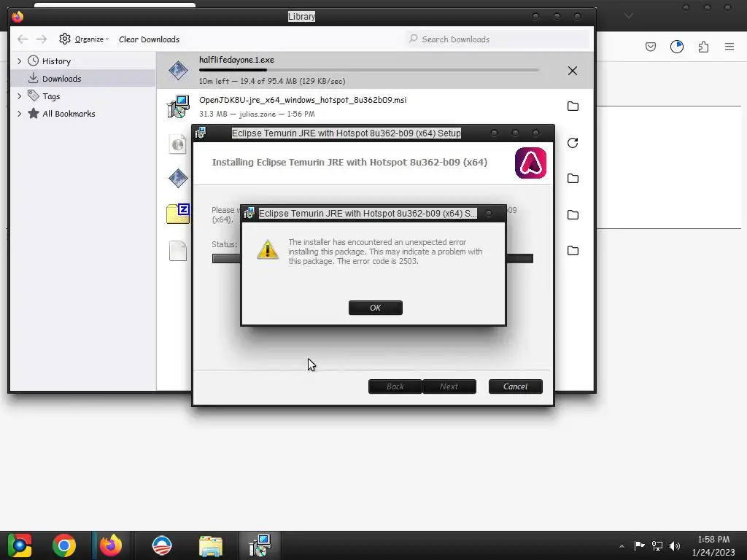Open the Organize menu in Library
747x560 pixels.
pos(91,39)
